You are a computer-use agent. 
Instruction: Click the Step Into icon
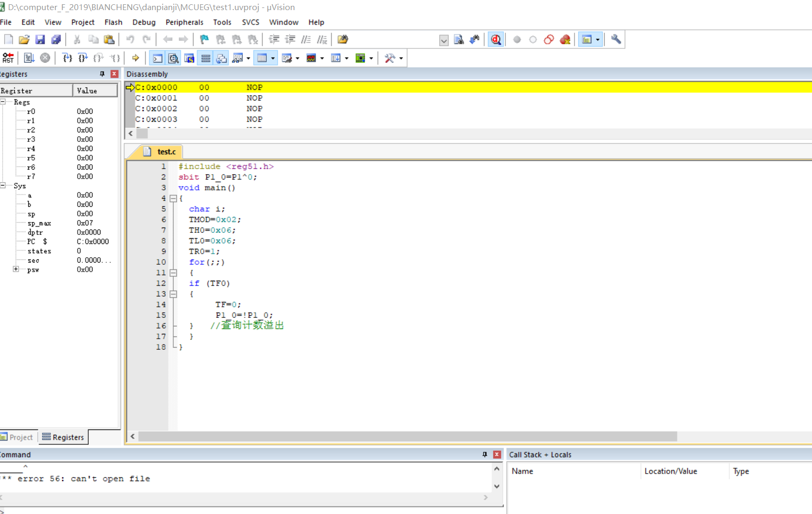pos(67,58)
